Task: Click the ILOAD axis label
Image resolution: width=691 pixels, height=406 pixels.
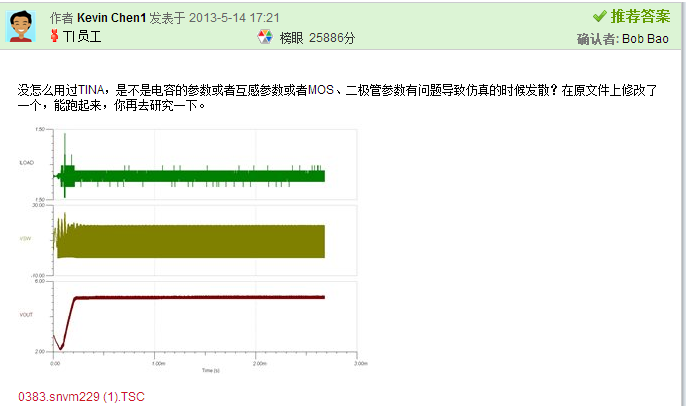Action: [26, 163]
